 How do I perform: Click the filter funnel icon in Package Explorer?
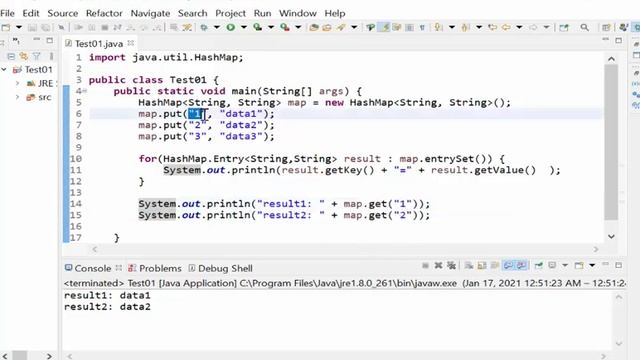[37, 56]
